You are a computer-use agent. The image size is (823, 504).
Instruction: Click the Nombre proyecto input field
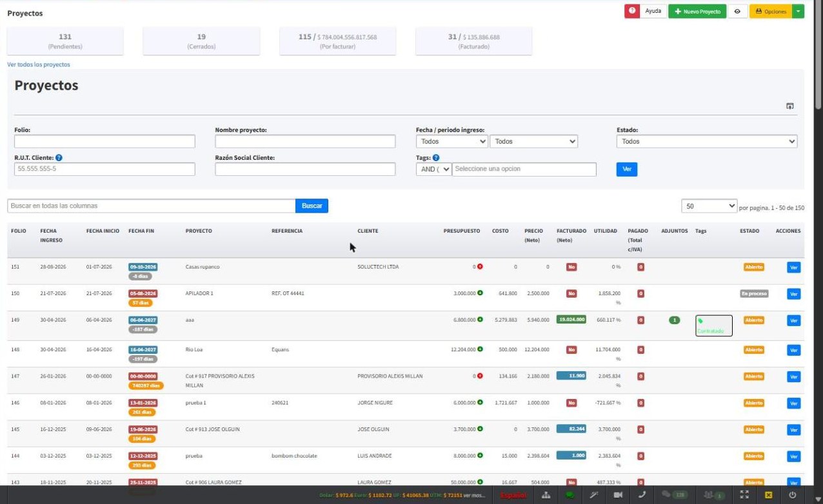pyautogui.click(x=305, y=141)
